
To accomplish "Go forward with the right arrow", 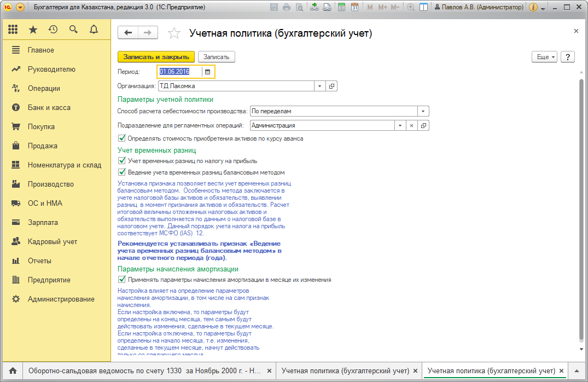I will point(148,33).
